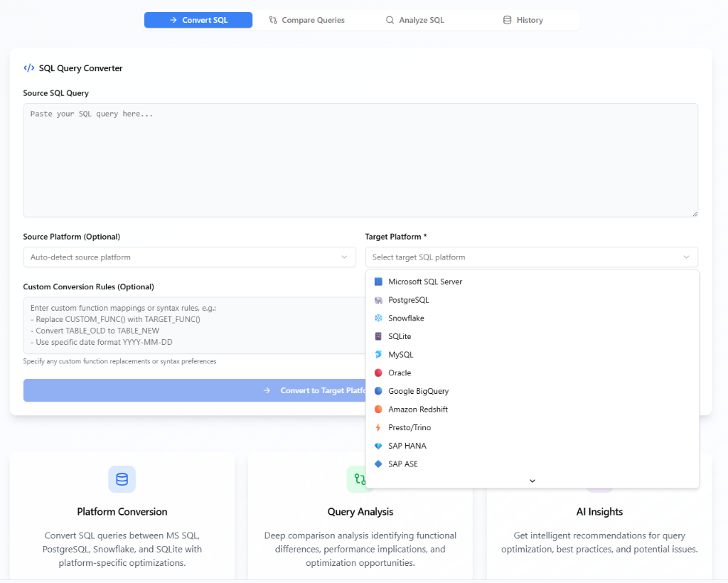This screenshot has width=728, height=583.
Task: Click the Platform Conversion database icon
Action: click(x=122, y=479)
